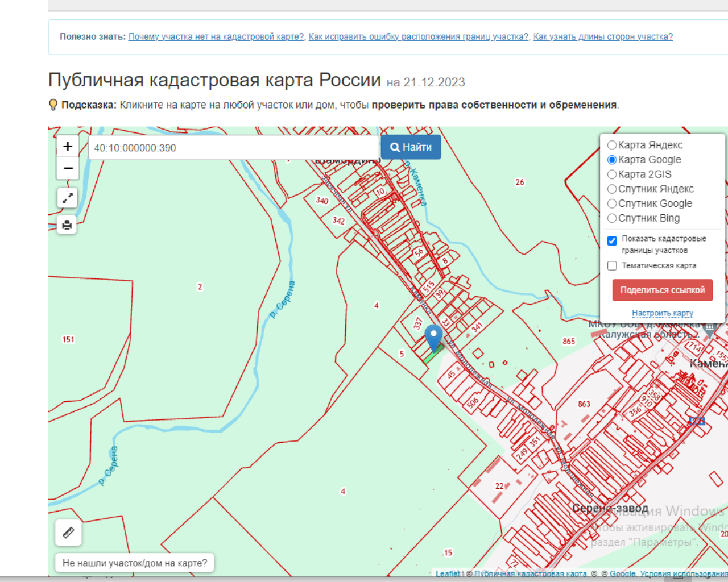Click Не нашли участок/дом на карте button
728x582 pixels.
[135, 563]
